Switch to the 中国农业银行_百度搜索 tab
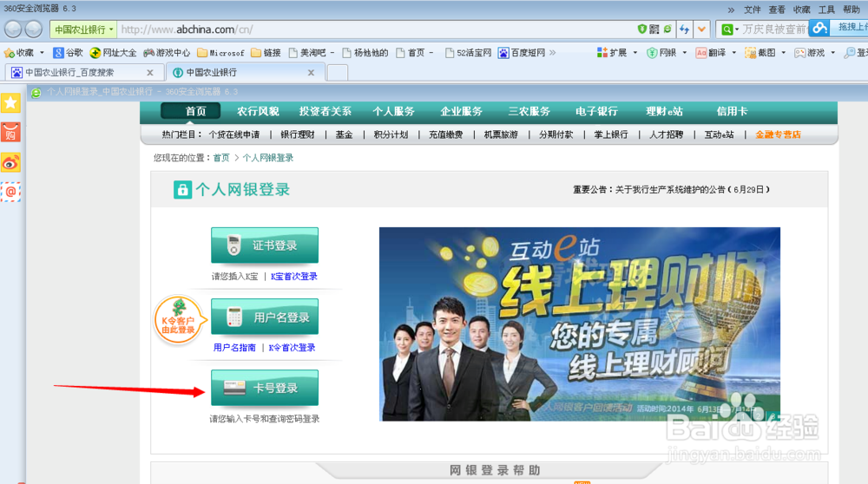The width and height of the screenshot is (868, 484). point(83,73)
